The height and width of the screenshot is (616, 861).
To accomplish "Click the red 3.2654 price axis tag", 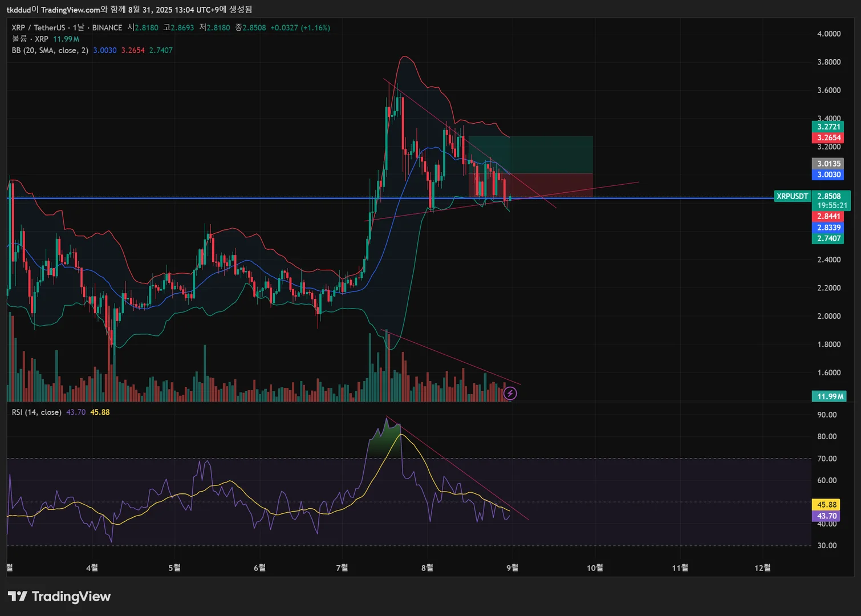I will tap(828, 137).
